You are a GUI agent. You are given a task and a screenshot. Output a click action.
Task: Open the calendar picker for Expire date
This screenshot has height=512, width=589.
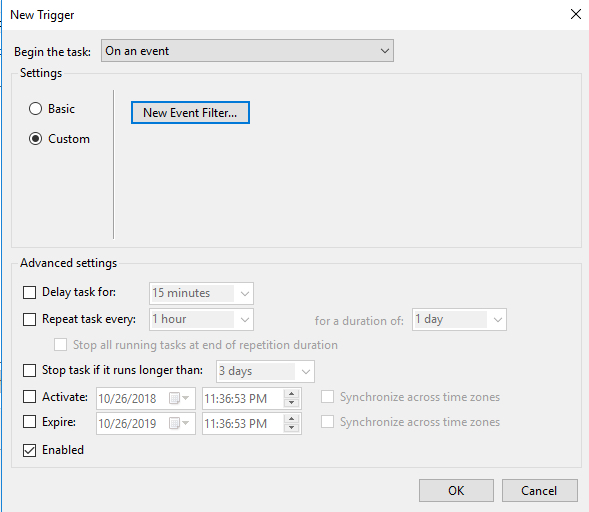pyautogui.click(x=179, y=423)
